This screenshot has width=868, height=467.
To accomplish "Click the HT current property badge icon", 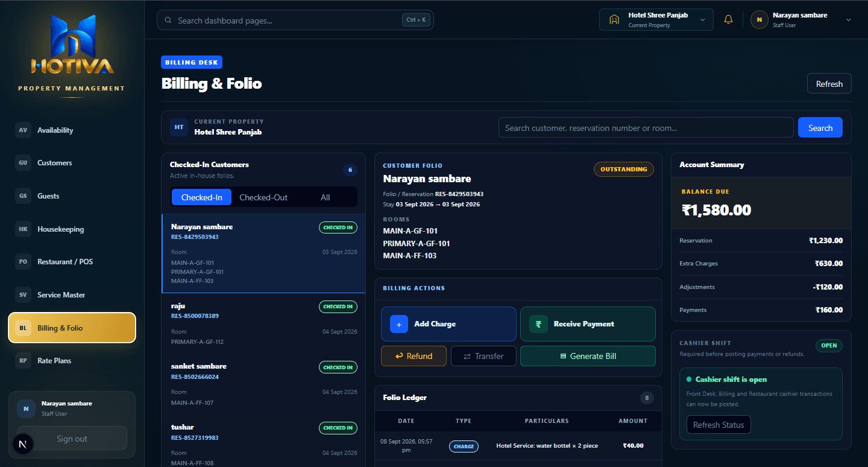I will [179, 127].
